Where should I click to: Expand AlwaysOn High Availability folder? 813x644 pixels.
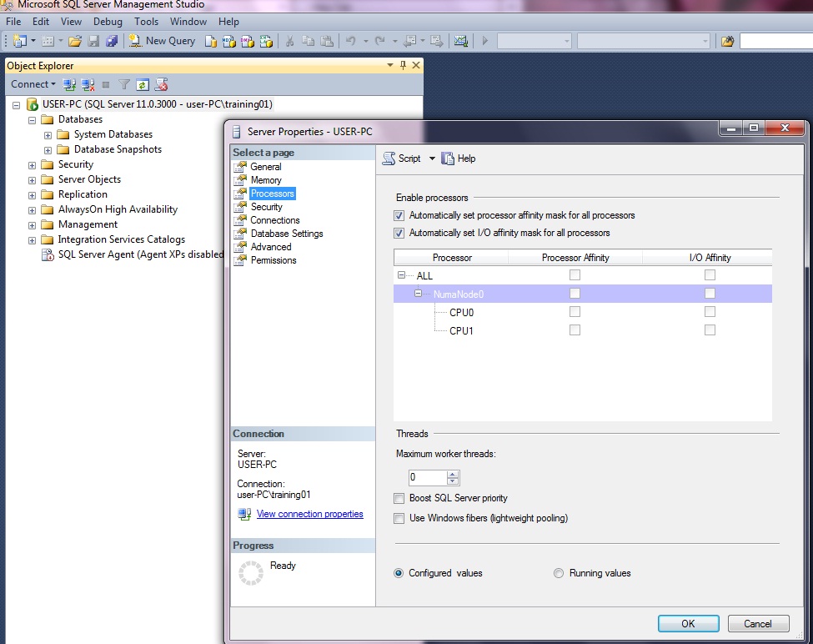[33, 210]
